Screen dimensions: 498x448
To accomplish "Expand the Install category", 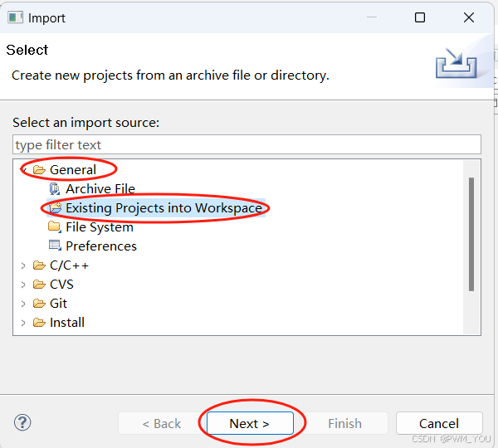I will click(x=23, y=323).
